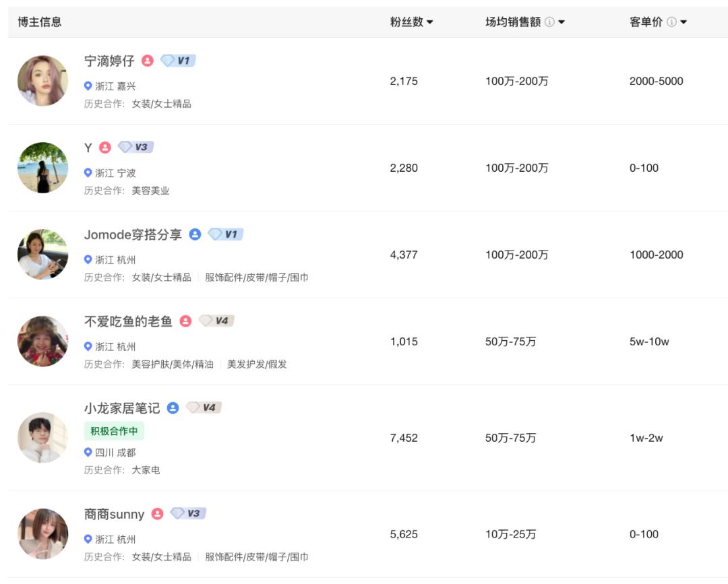This screenshot has width=728, height=584.
Task: Click the info icon beside 场均销售额 header
Action: tap(551, 22)
